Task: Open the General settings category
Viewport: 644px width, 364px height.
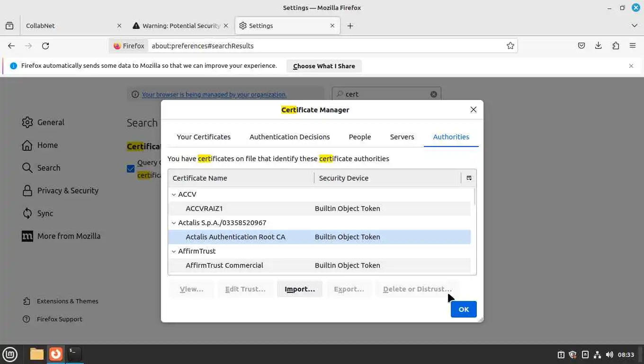Action: point(43,122)
